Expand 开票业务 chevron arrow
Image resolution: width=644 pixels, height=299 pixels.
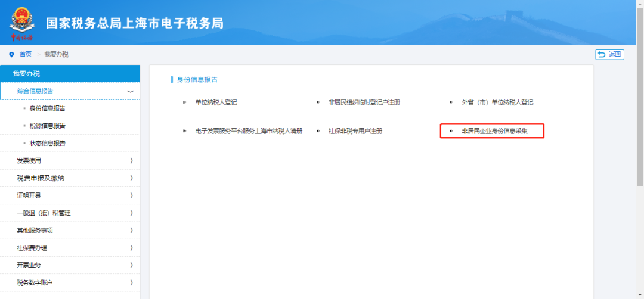pos(131,265)
